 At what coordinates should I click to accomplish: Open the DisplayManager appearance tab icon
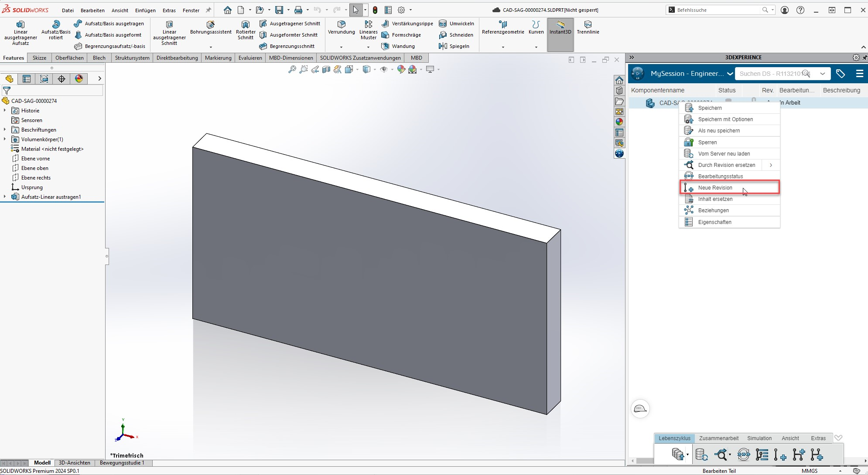click(x=79, y=79)
